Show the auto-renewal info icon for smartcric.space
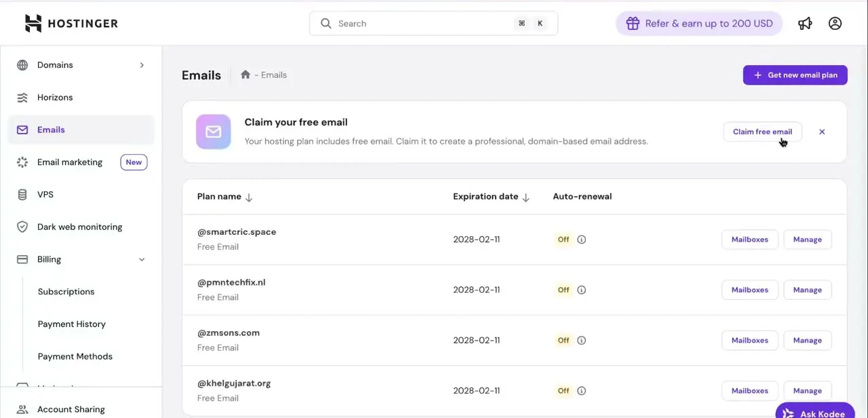The height and width of the screenshot is (418, 868). pyautogui.click(x=581, y=240)
